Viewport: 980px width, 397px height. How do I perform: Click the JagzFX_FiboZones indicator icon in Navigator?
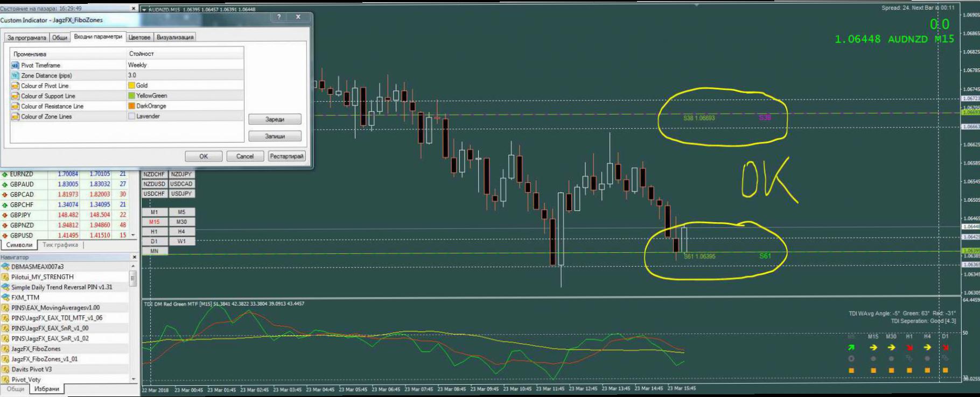[5, 349]
